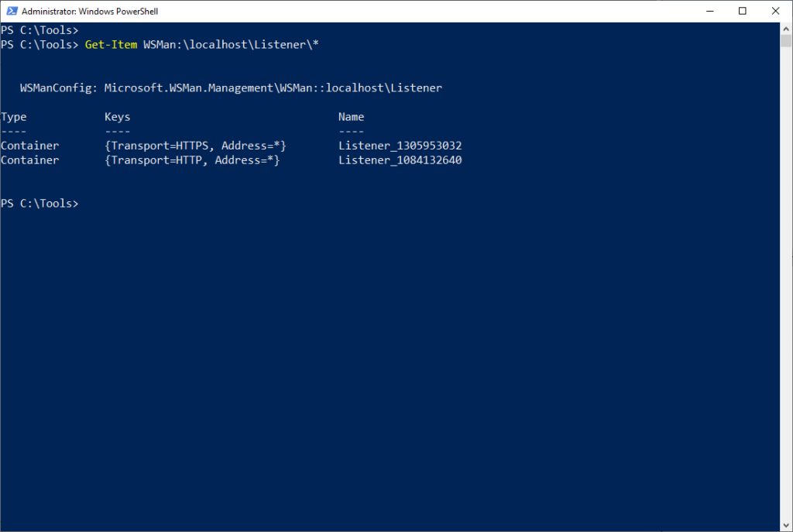Select the Transport=HTTPS key entry

coord(195,145)
